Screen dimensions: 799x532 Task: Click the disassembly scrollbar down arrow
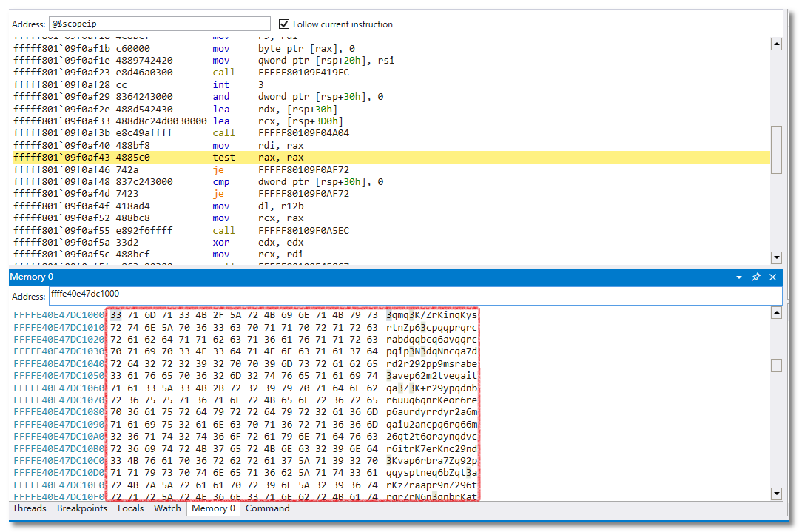[x=776, y=257]
